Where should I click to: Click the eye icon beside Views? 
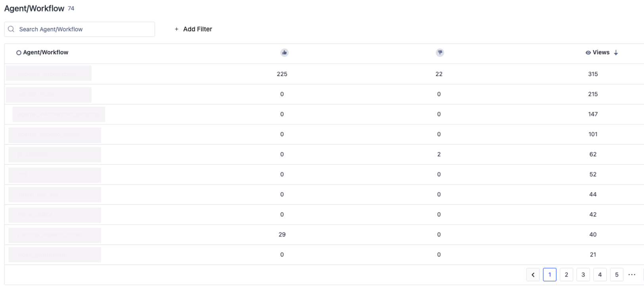[588, 53]
